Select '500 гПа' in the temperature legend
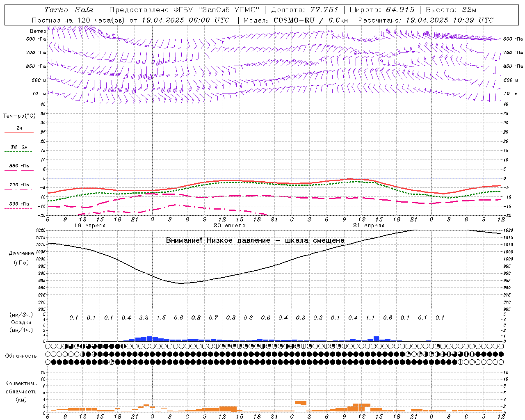This screenshot has height=420, width=525. 19,204
